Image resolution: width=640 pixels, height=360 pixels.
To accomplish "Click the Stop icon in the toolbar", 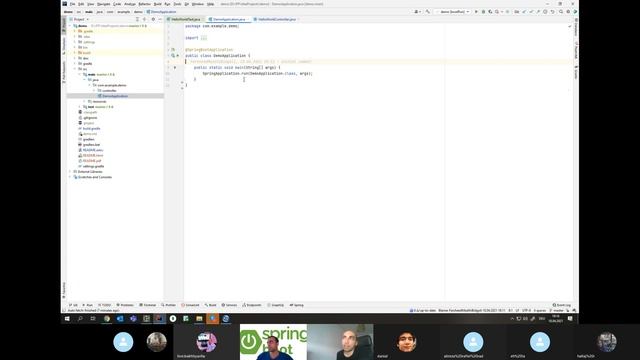I will [507, 12].
